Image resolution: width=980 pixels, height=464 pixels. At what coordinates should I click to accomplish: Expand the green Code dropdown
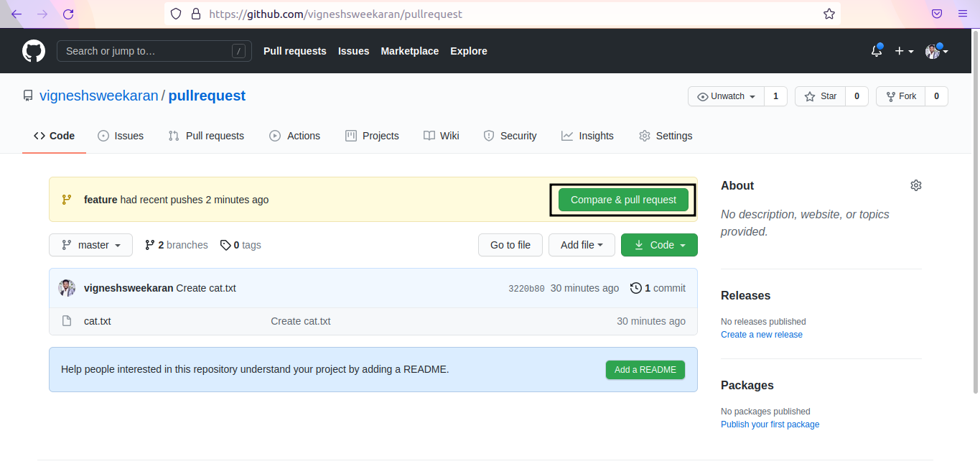coord(659,245)
